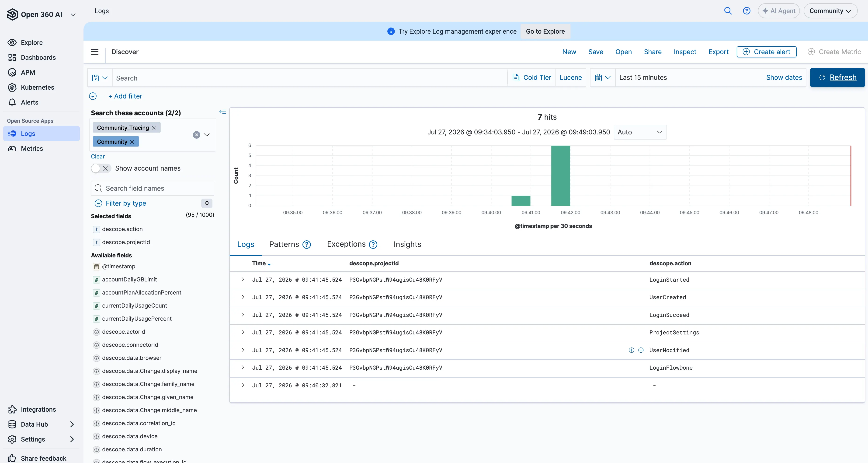Screen dimensions: 868x463
Task: Expand the ProjectSettings log row
Action: (x=243, y=332)
